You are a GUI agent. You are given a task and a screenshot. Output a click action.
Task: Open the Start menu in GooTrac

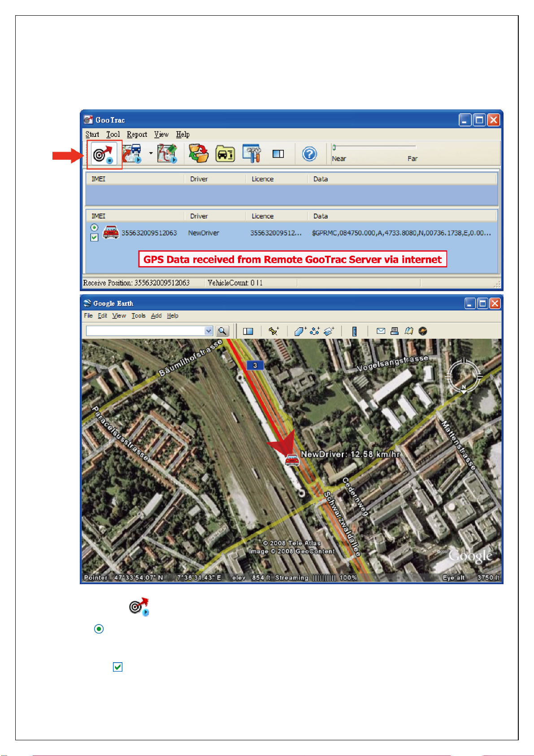[x=92, y=134]
